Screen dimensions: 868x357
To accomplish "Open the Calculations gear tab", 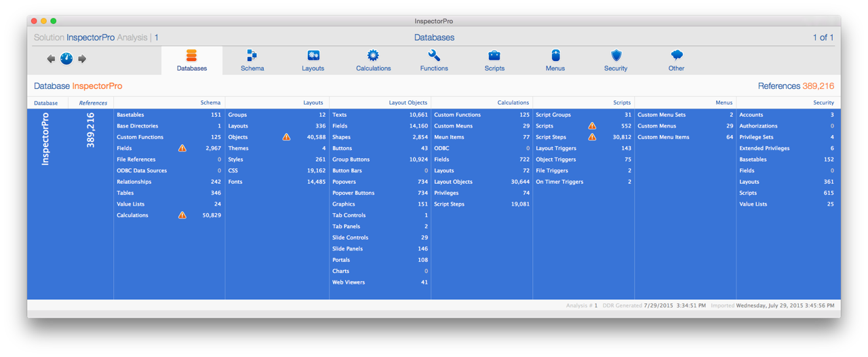I will coord(373,60).
